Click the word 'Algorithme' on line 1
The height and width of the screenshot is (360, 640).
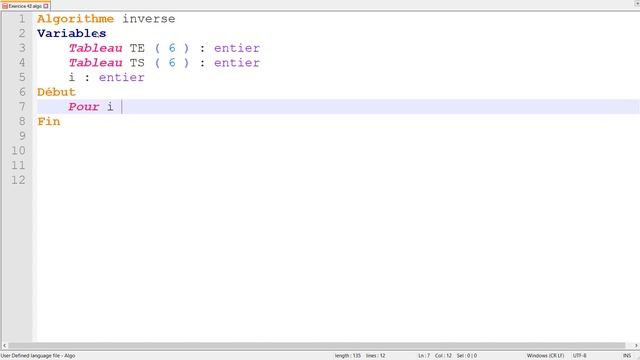click(76, 19)
